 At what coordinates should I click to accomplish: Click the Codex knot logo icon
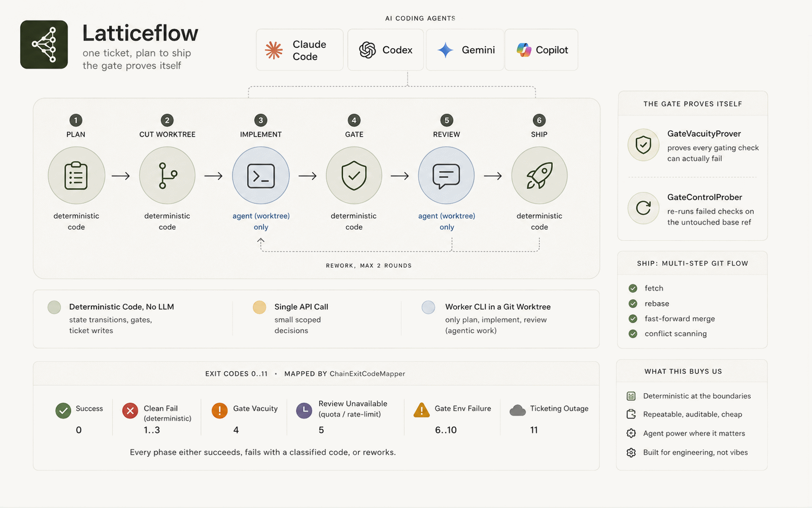(x=367, y=50)
